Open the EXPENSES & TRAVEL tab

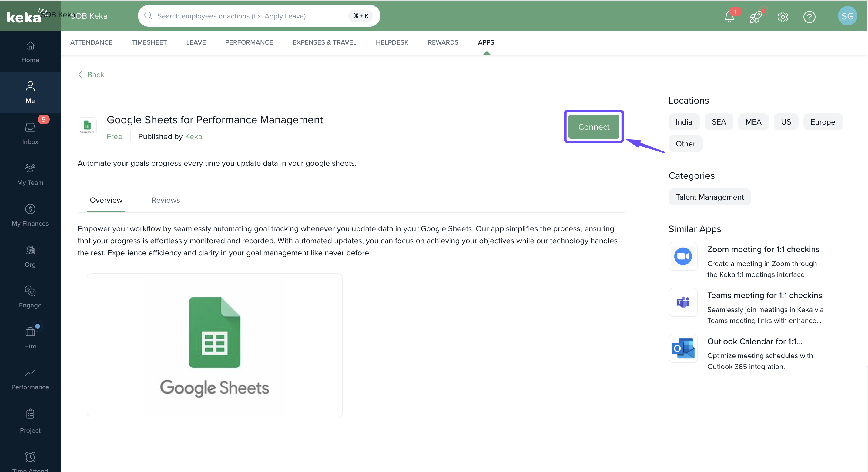click(x=324, y=42)
